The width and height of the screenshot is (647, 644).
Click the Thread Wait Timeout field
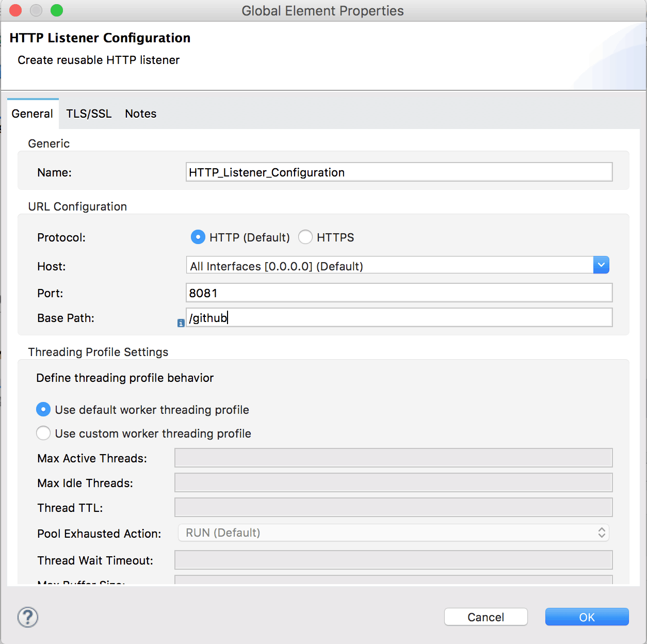pyautogui.click(x=394, y=560)
